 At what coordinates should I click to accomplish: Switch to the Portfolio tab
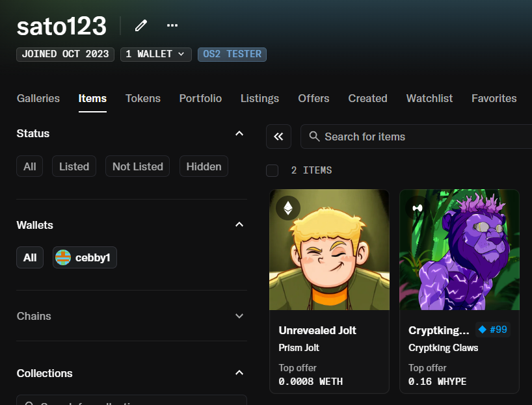200,98
